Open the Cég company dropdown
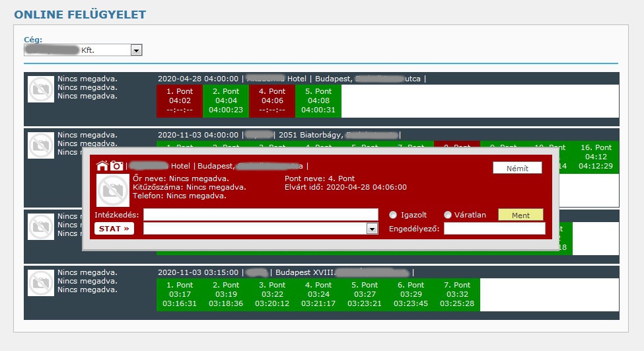 point(136,50)
